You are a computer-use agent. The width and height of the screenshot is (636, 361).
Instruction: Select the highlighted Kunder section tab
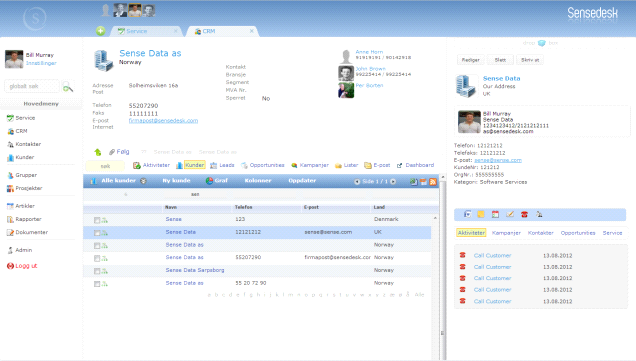(x=194, y=165)
